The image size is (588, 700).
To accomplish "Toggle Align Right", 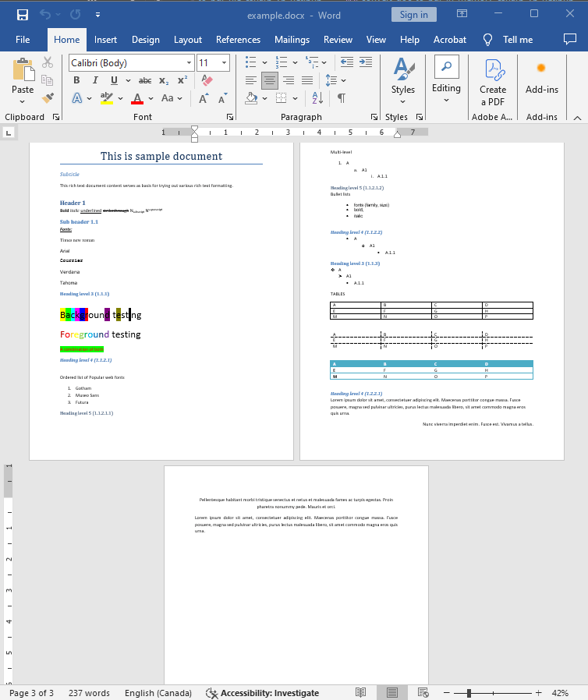I will coord(289,80).
